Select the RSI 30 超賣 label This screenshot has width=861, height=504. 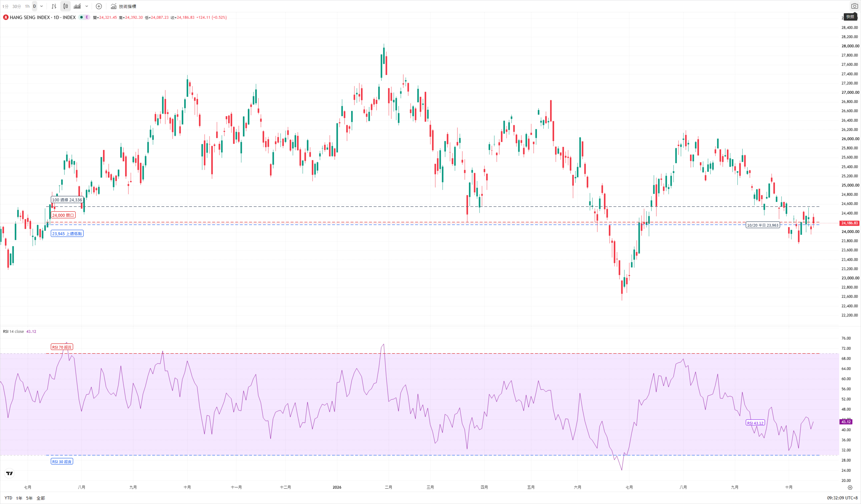(x=62, y=462)
